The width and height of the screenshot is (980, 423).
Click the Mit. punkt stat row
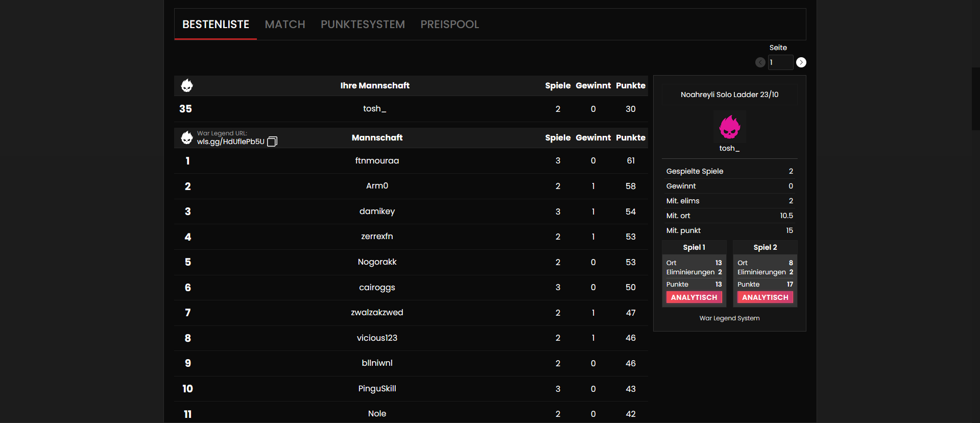click(729, 230)
